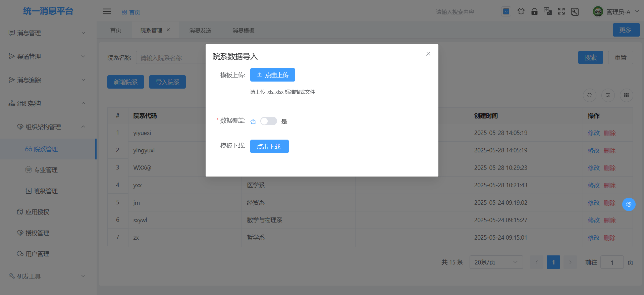Click the 新增院系 button

126,82
